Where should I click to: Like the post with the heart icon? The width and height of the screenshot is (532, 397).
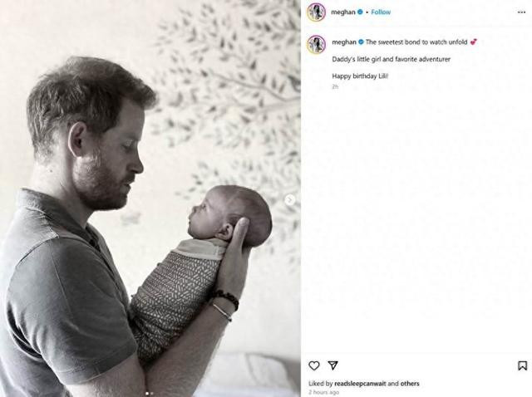314,365
